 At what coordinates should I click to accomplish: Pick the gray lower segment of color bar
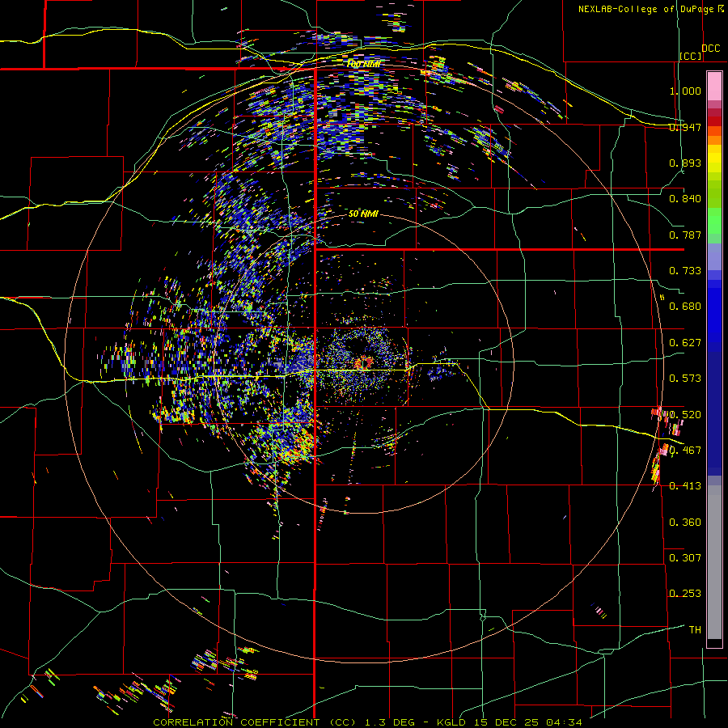click(x=714, y=562)
